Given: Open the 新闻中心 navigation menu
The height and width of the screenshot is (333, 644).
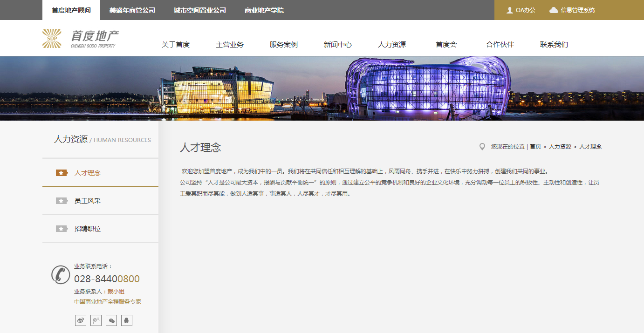Looking at the screenshot, I should point(338,45).
